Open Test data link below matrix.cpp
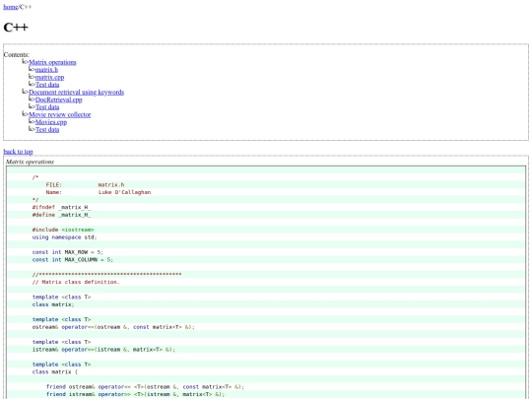The image size is (532, 399). tap(47, 85)
